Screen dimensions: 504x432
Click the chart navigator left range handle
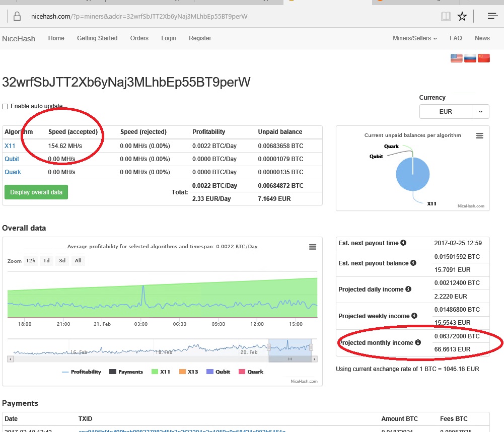click(269, 347)
